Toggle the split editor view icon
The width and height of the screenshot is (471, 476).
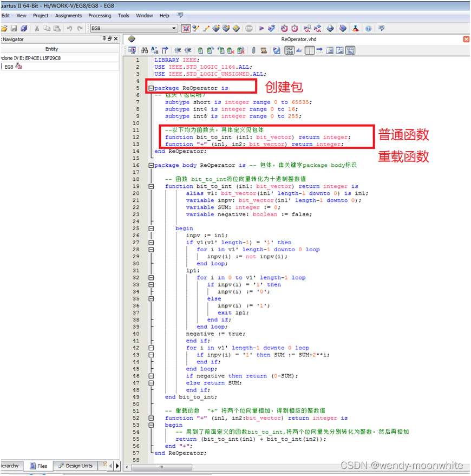click(308, 50)
